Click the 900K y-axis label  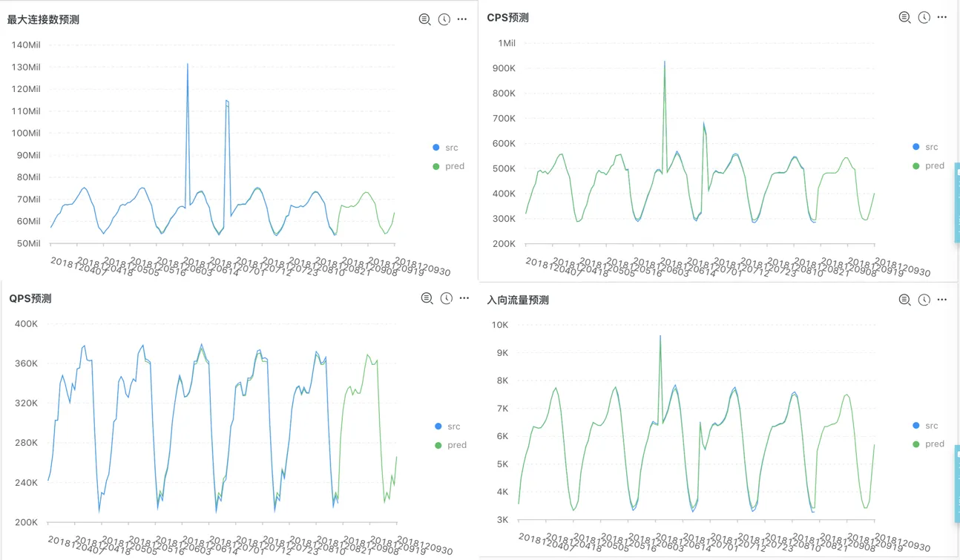click(504, 68)
